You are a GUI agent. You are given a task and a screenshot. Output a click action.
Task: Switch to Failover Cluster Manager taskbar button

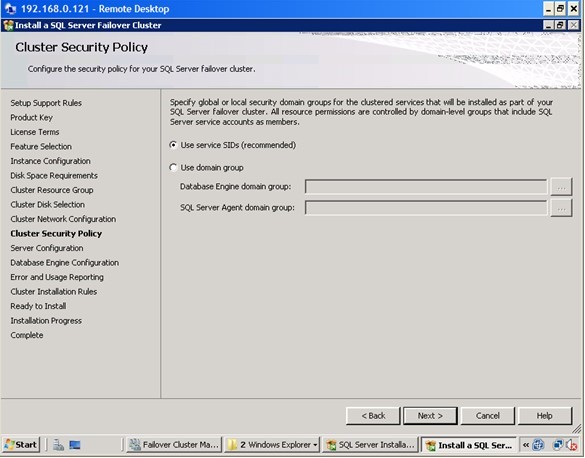pos(174,445)
